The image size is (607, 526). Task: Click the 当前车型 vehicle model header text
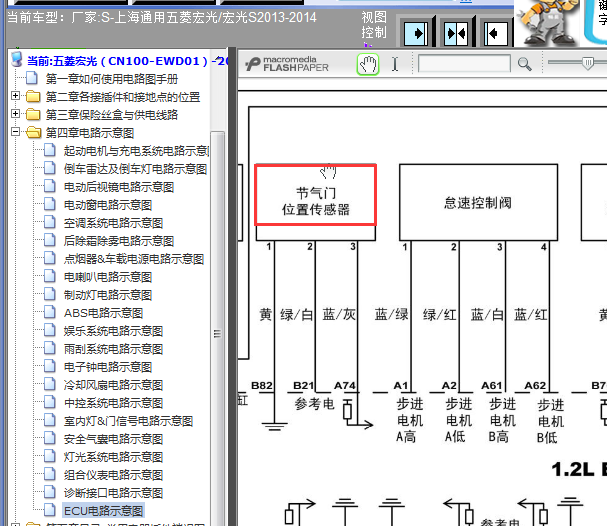tap(162, 17)
